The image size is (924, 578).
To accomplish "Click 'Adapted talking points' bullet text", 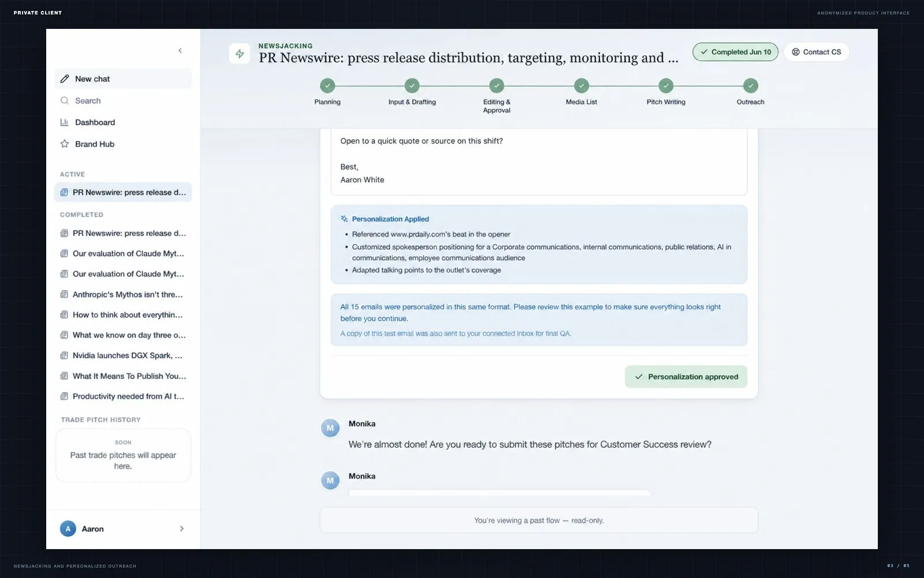I will coord(426,270).
